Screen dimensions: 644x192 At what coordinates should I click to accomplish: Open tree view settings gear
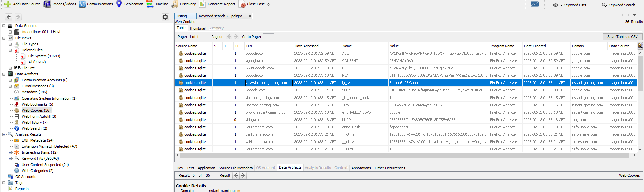(165, 17)
